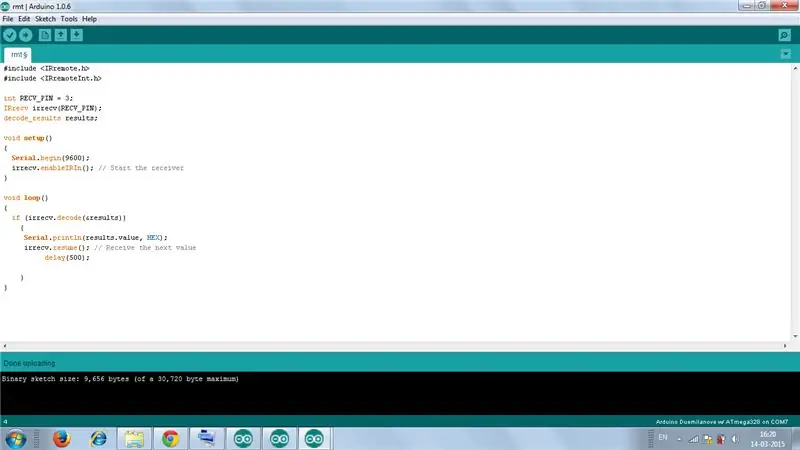
Task: Click the EN language indicator
Action: pyautogui.click(x=663, y=437)
